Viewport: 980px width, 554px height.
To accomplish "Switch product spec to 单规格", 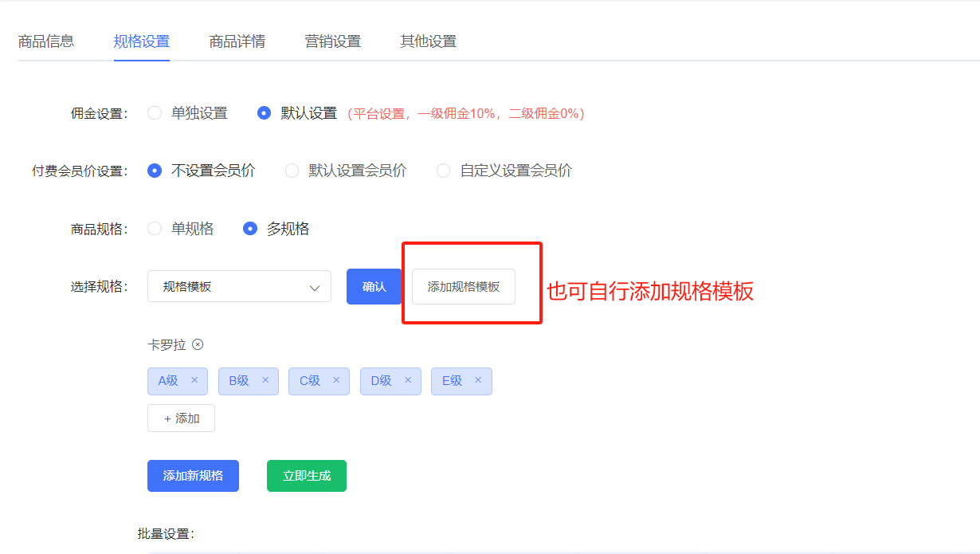I will point(155,229).
